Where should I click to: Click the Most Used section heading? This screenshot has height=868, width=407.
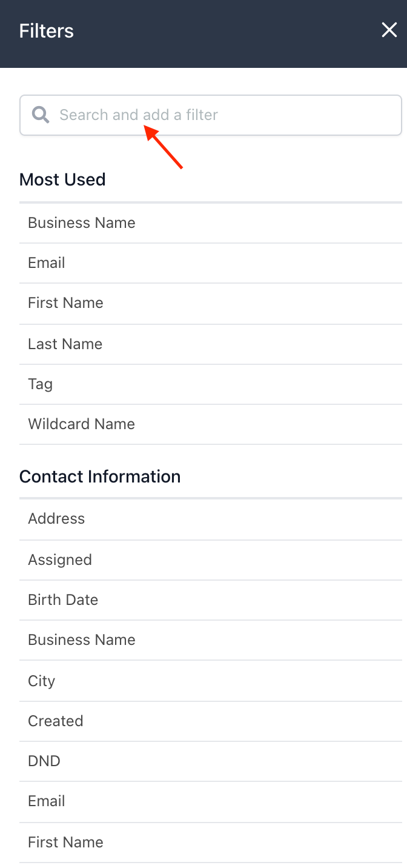point(62,179)
